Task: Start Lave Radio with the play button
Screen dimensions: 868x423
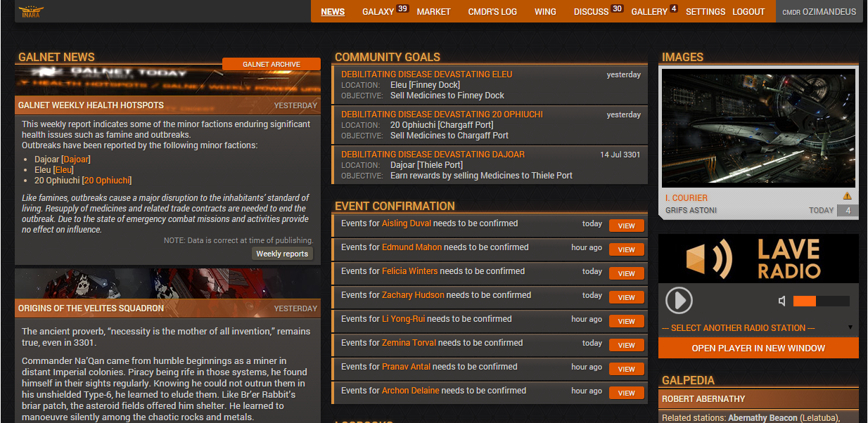Action: tap(679, 301)
